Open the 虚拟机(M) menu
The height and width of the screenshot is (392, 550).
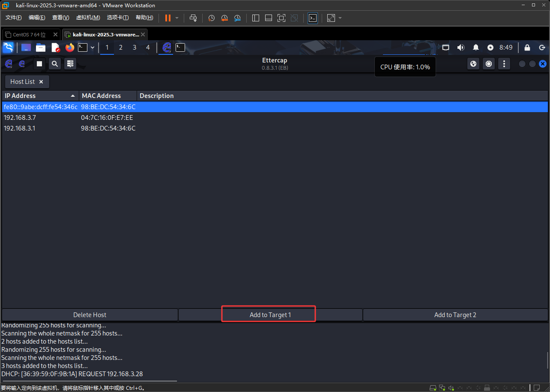click(88, 18)
